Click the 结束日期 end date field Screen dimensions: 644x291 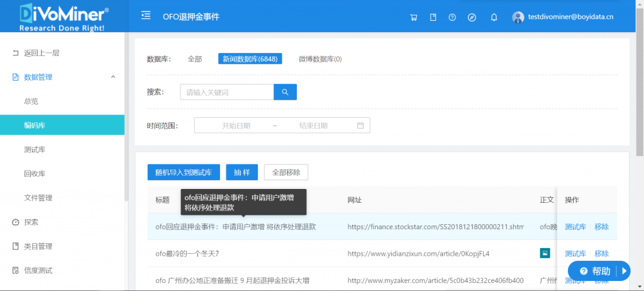(313, 125)
